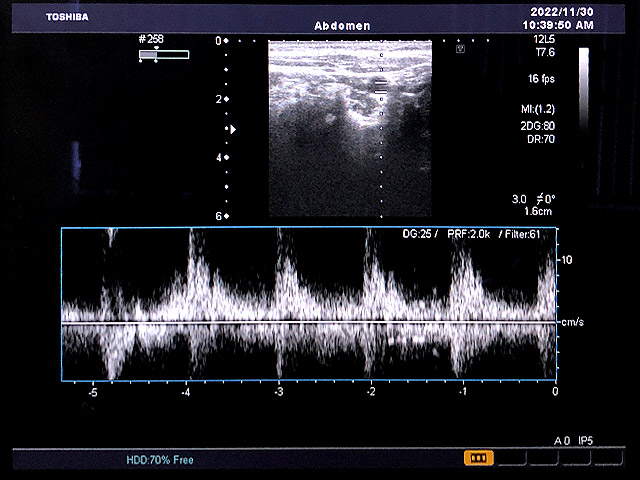This screenshot has height=480, width=640.
Task: Click the frequency value 'T7.6'
Action: click(x=545, y=52)
